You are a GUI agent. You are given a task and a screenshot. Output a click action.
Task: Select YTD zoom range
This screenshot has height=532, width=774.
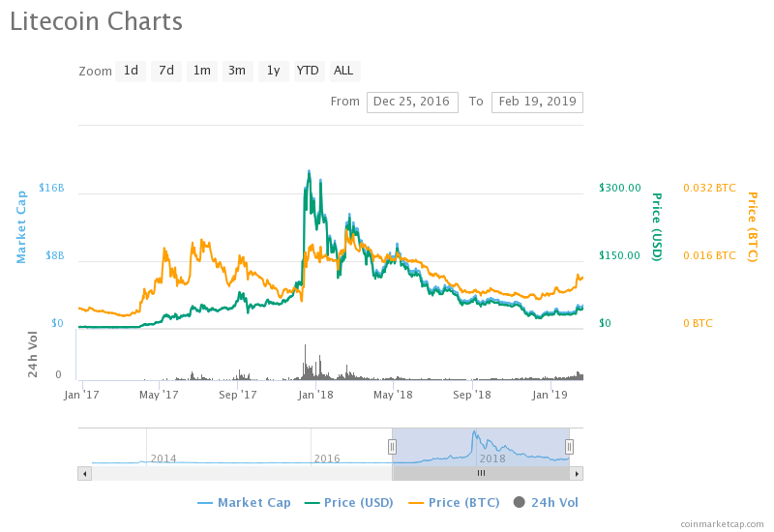[308, 71]
